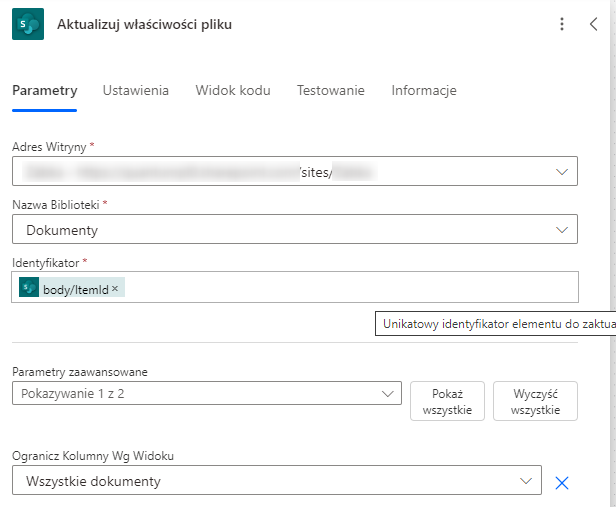The height and width of the screenshot is (507, 616).
Task: Open the three-dot more options menu
Action: click(x=562, y=25)
